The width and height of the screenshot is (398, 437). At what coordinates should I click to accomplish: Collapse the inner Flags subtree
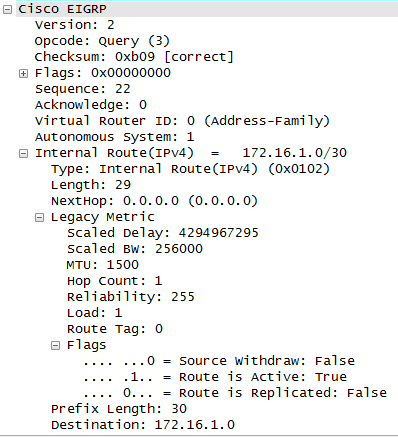tap(55, 346)
